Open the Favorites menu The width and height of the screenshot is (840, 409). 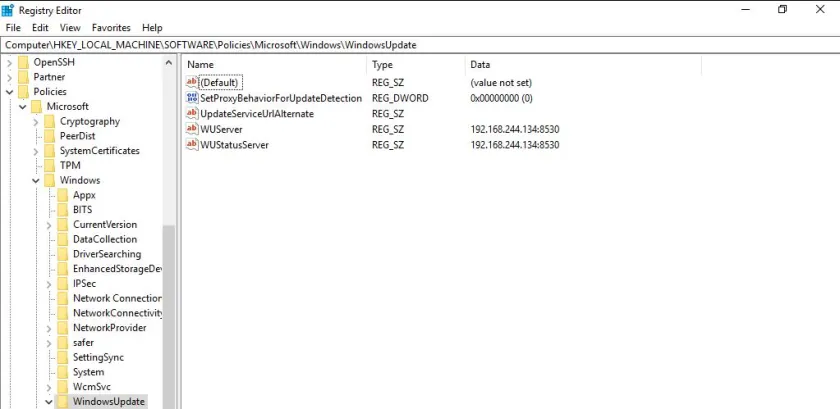(111, 28)
